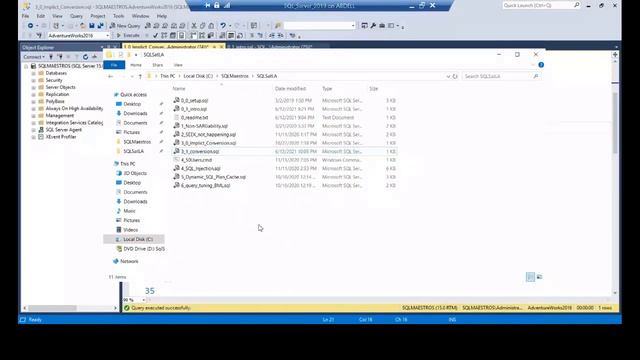Expand the Server Objects node

(33, 87)
